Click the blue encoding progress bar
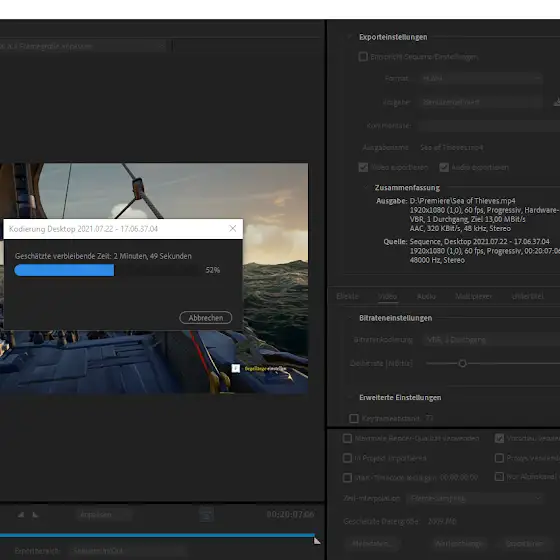This screenshot has width=560, height=560. tap(64, 270)
